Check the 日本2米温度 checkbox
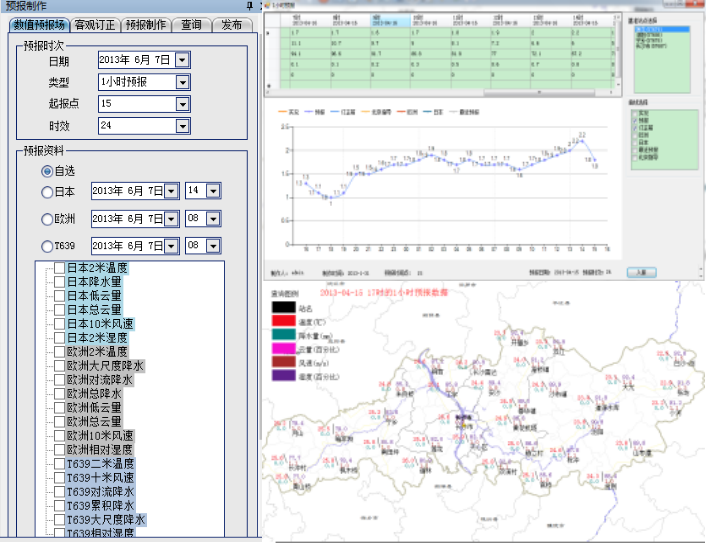This screenshot has width=706, height=543. click(x=60, y=268)
